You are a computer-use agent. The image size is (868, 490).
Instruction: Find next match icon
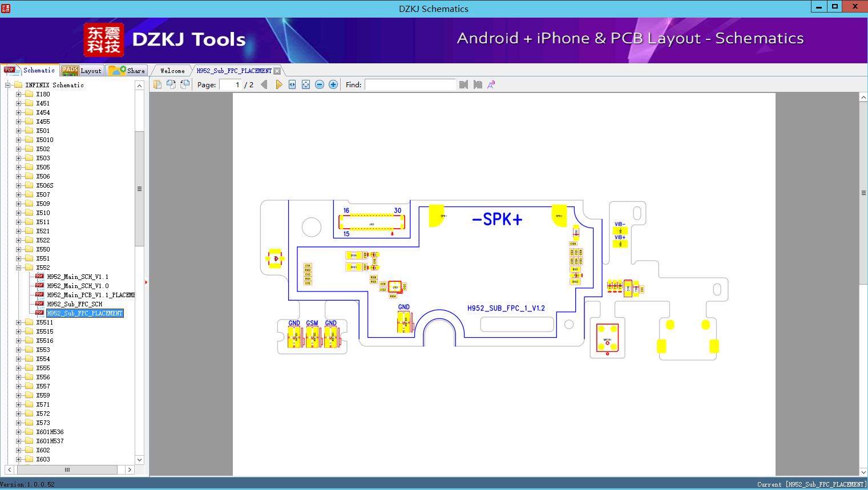478,84
